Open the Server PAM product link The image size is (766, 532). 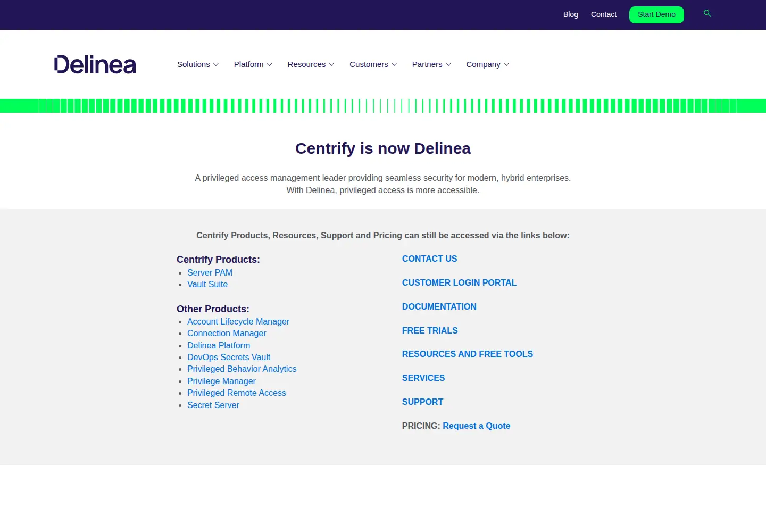210,272
